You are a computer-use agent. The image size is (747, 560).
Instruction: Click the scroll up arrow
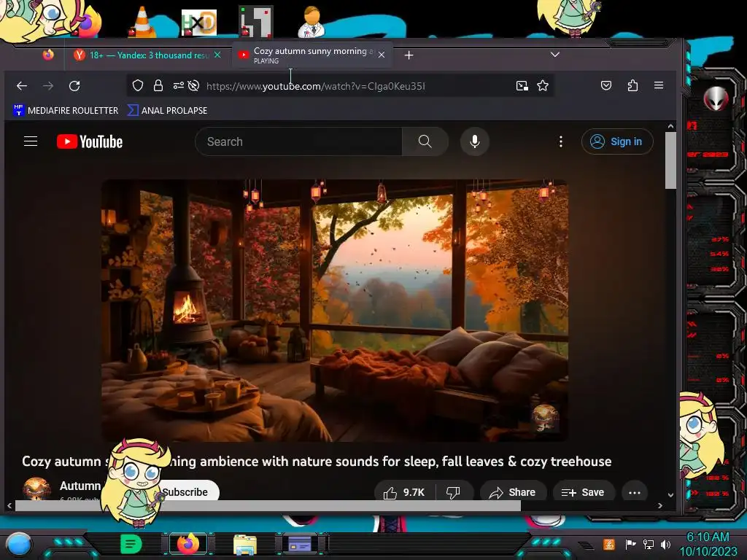[x=671, y=126]
